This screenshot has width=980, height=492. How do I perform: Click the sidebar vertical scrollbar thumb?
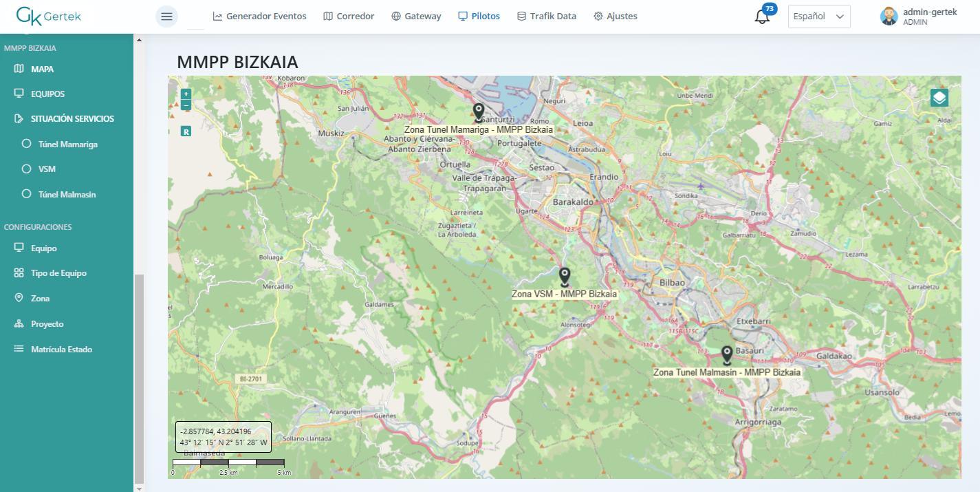click(x=139, y=378)
